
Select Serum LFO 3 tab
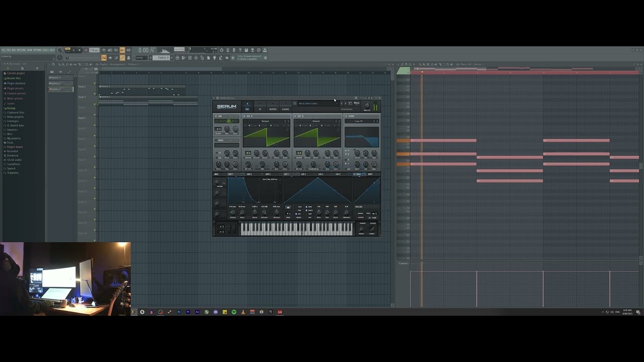pos(320,174)
